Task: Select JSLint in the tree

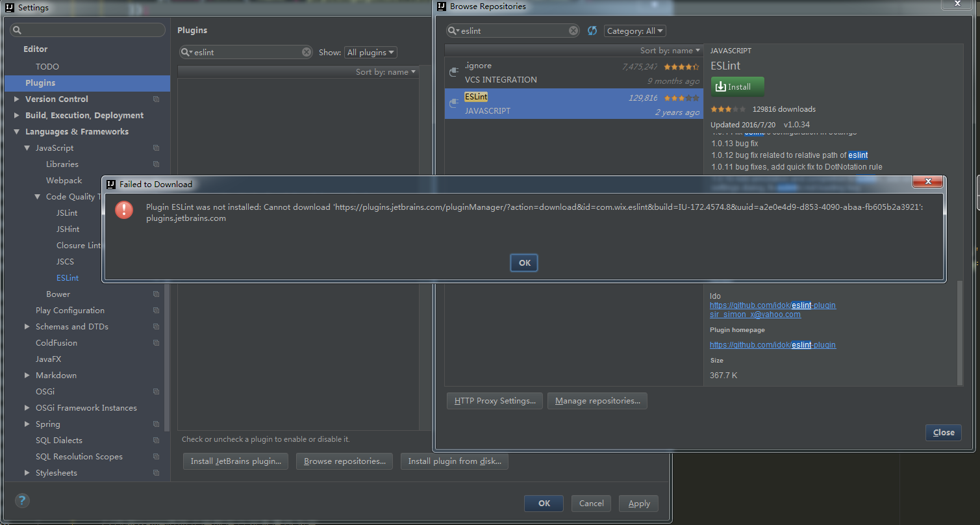Action: (x=67, y=213)
